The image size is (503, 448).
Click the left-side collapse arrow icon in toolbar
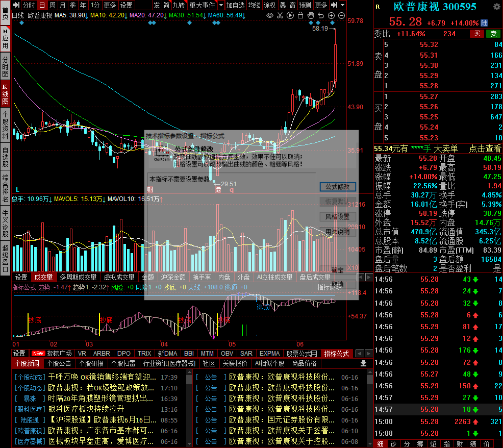[16, 5]
